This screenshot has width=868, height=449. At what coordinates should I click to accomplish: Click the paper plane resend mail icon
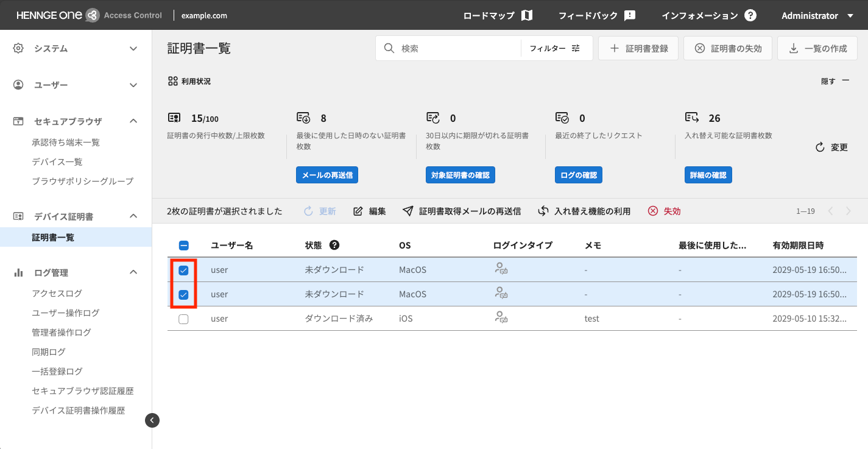point(408,211)
